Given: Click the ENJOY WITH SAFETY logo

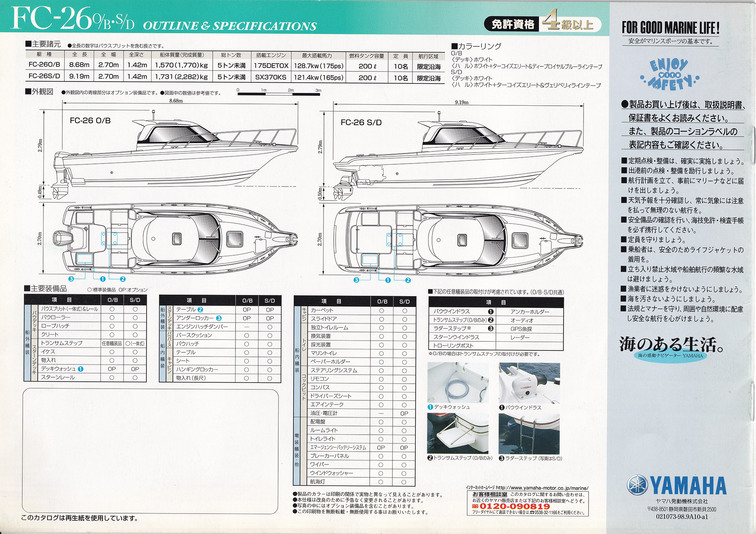Looking at the screenshot, I should [669, 75].
